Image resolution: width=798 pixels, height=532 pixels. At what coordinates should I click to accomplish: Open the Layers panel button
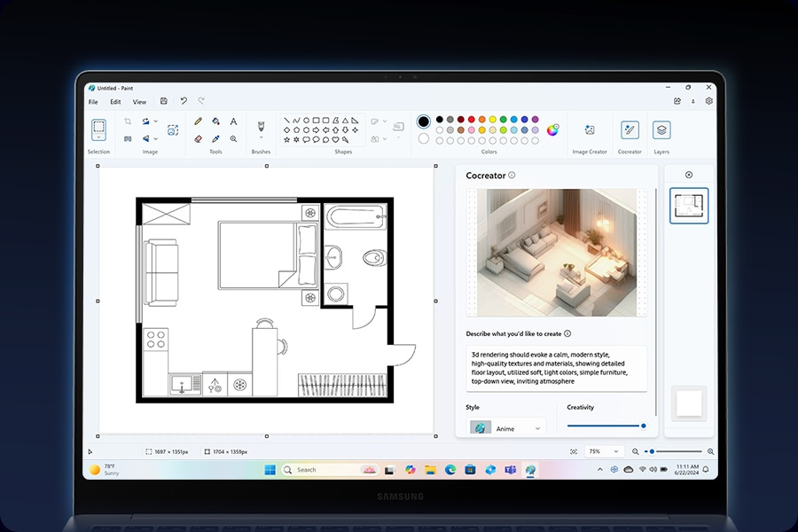click(x=661, y=130)
